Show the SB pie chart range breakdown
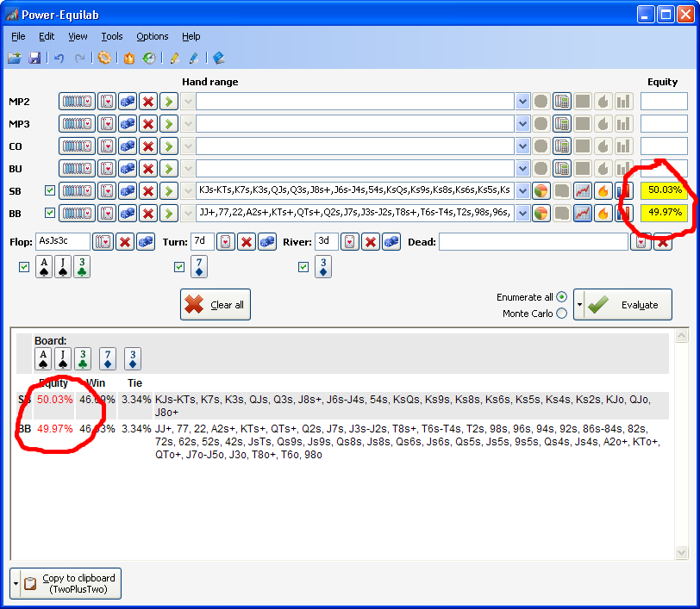Screen dimensions: 700x609 (x=541, y=191)
